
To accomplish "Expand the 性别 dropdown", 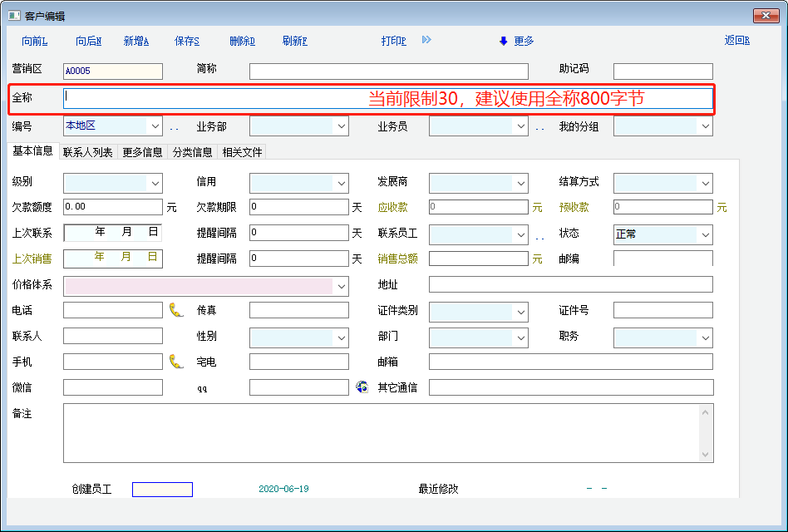I will tap(341, 337).
